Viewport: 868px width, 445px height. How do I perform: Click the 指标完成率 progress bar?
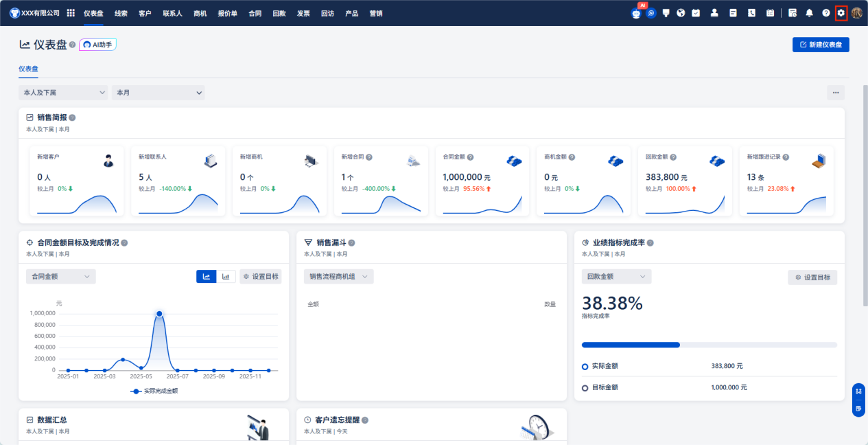(x=709, y=345)
